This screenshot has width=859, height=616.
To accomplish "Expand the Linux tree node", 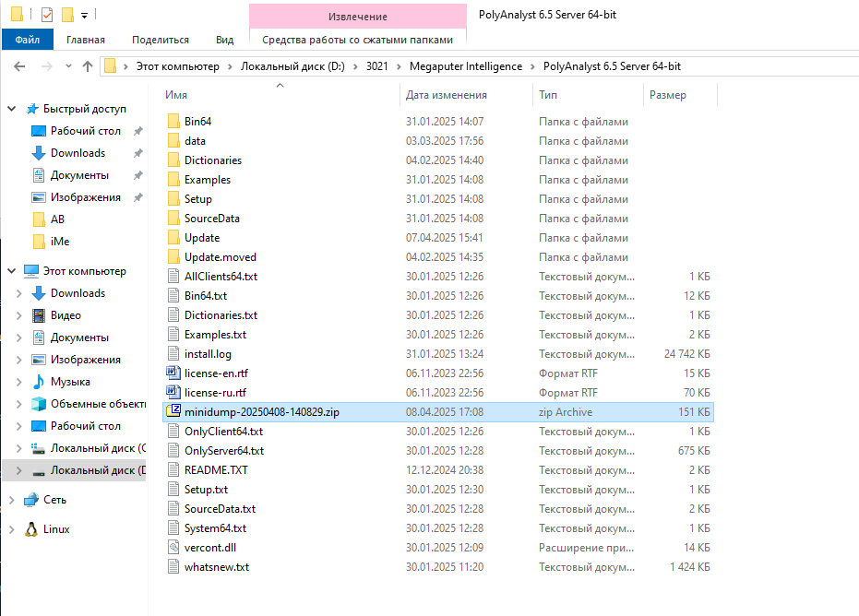I will click(x=11, y=529).
